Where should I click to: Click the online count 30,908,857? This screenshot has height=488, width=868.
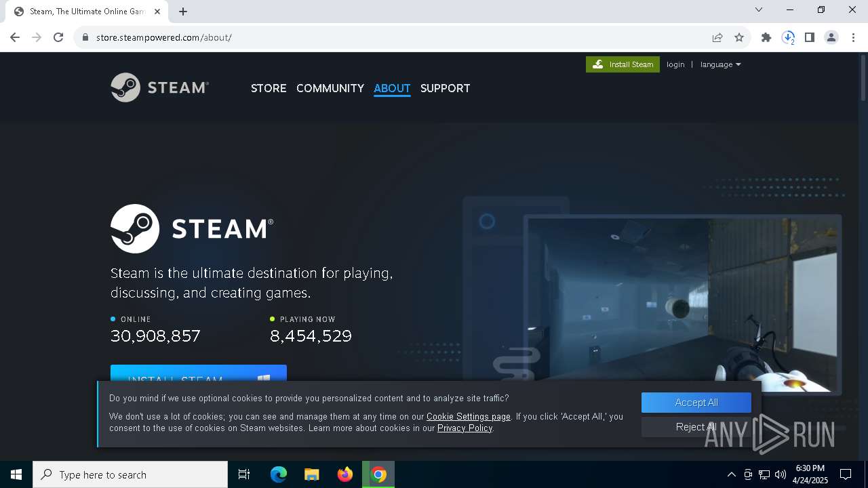155,336
